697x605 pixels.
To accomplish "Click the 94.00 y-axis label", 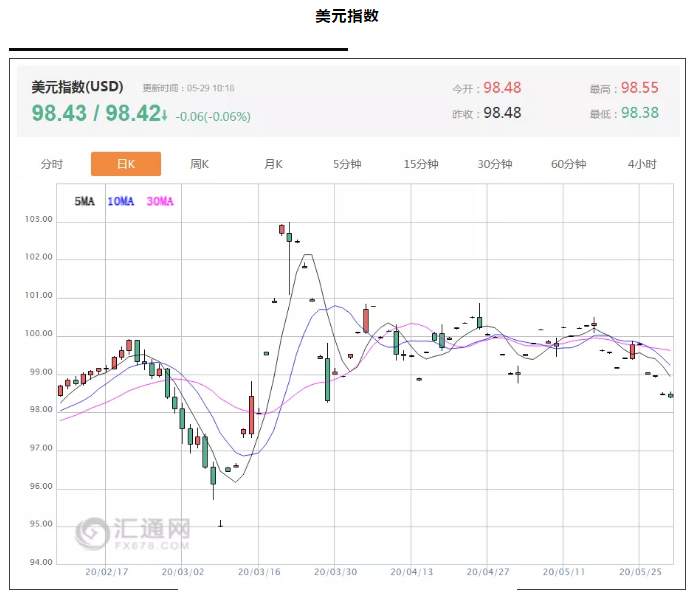I will [41, 562].
